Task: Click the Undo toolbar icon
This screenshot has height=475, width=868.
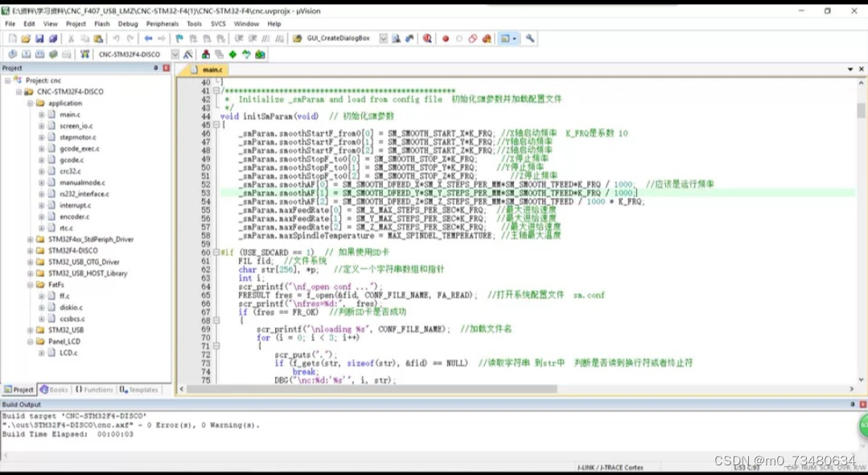Action: (x=117, y=39)
